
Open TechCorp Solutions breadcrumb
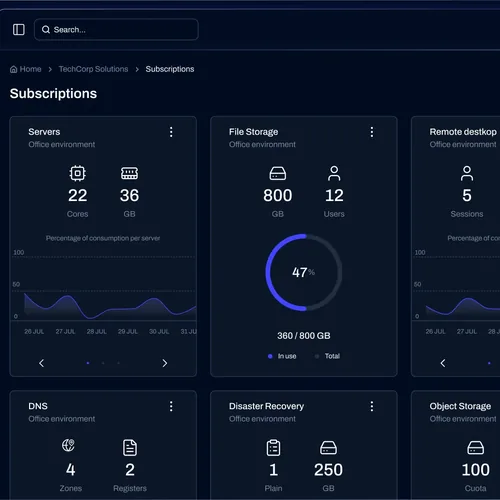[93, 69]
